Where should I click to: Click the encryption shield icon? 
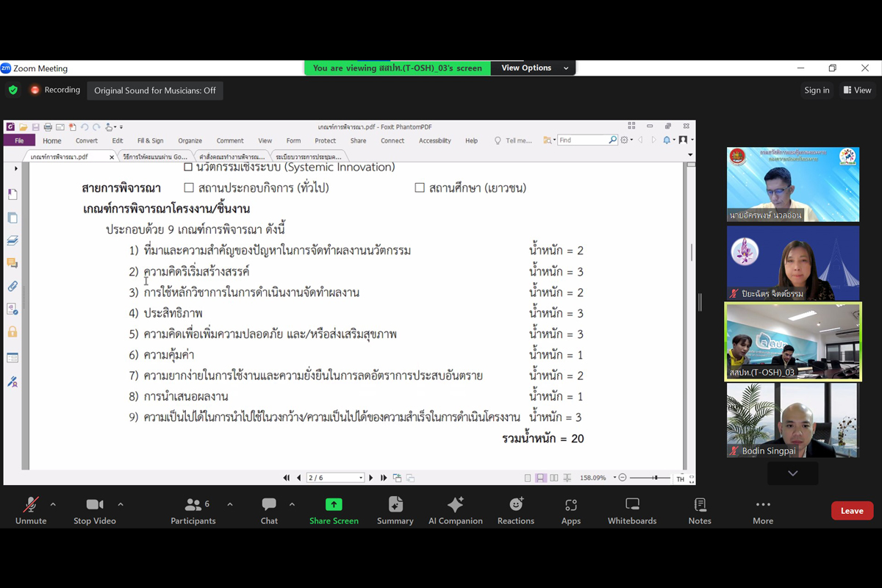13,90
